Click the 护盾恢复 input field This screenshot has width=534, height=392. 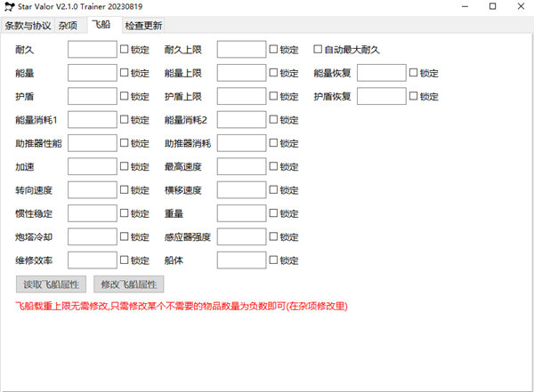click(380, 96)
